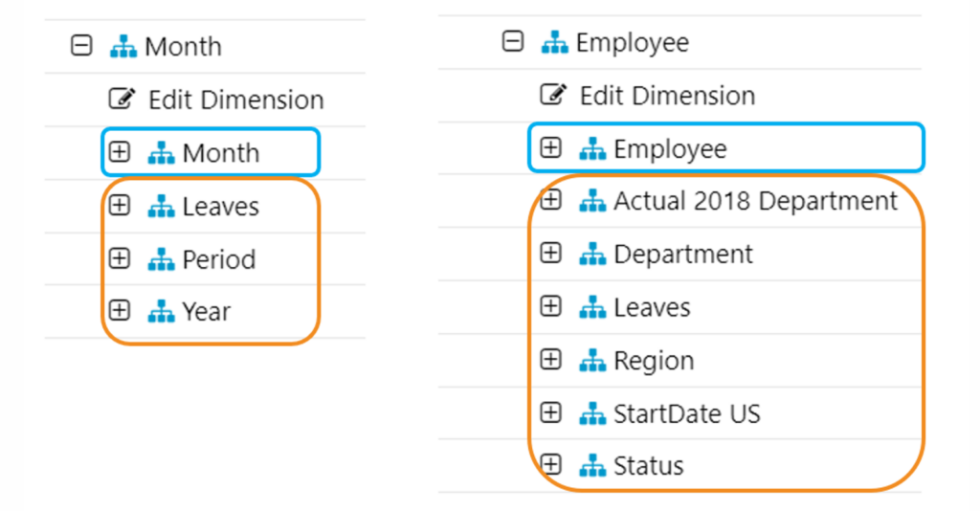Click the pencil icon for Month's Edit Dimension
Screen dimensions: 980x511
tap(122, 100)
